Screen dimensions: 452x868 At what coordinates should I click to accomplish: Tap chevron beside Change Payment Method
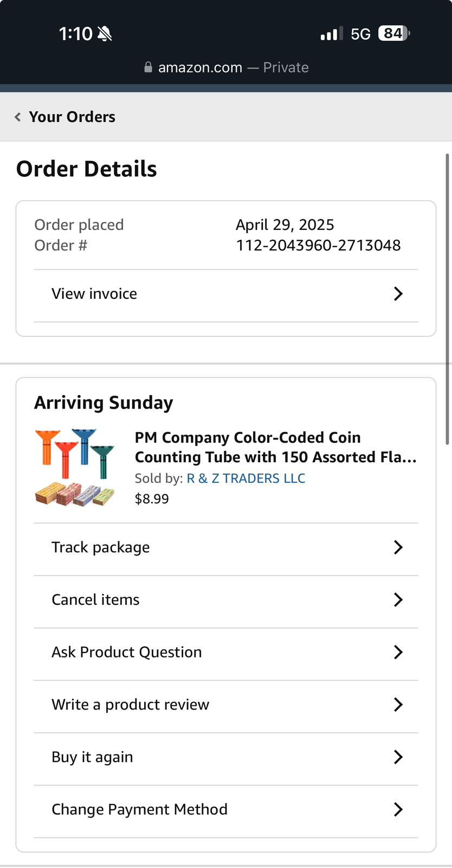(x=398, y=809)
